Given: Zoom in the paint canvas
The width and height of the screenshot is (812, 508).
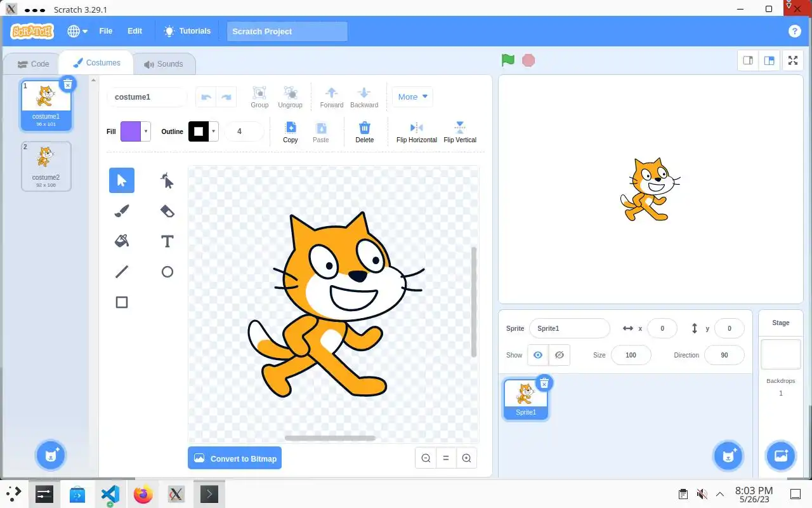Looking at the screenshot, I should [x=466, y=458].
